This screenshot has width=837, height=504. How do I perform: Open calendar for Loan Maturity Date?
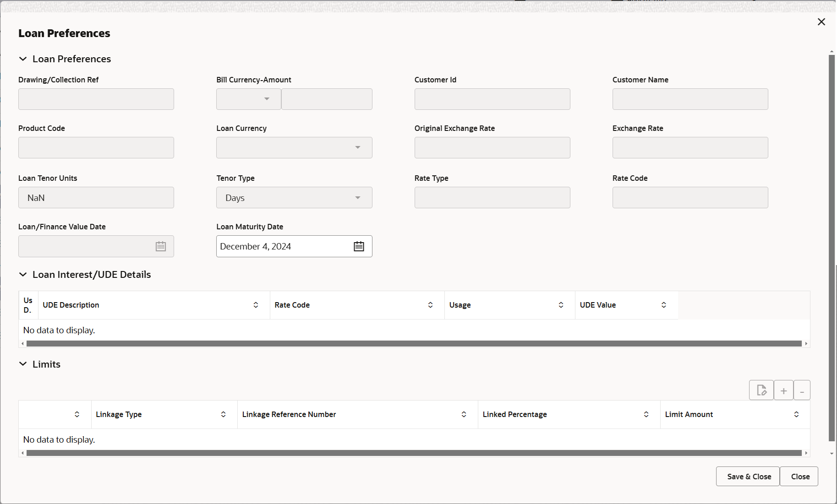pyautogui.click(x=359, y=246)
